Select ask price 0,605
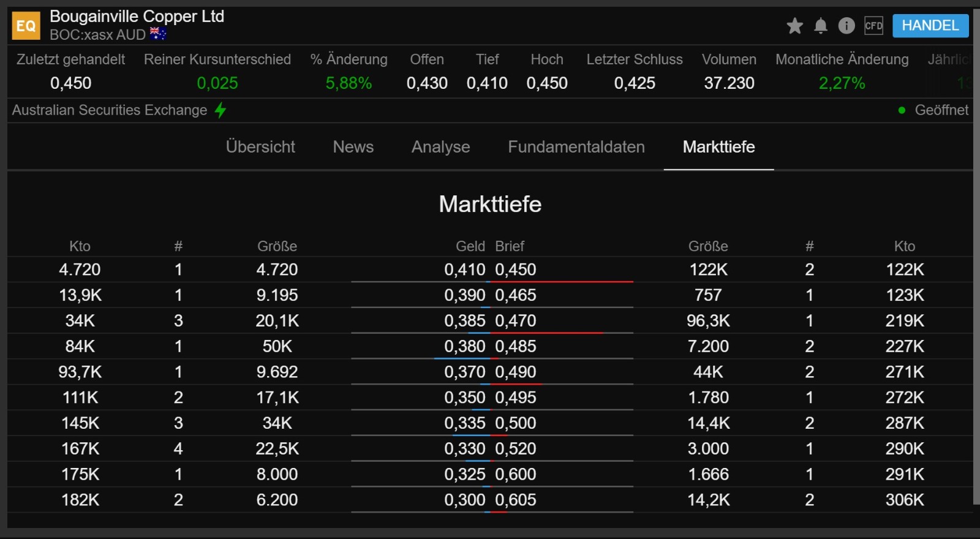The height and width of the screenshot is (539, 980). click(x=516, y=500)
